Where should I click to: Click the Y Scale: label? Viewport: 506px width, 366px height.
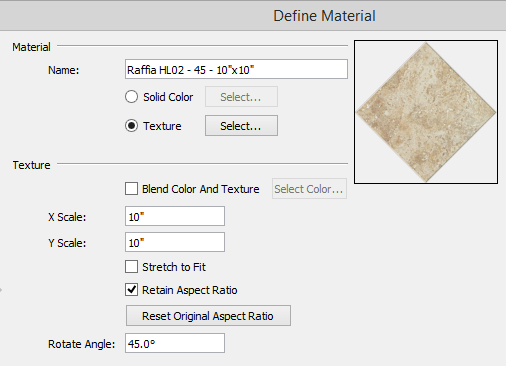tap(67, 243)
